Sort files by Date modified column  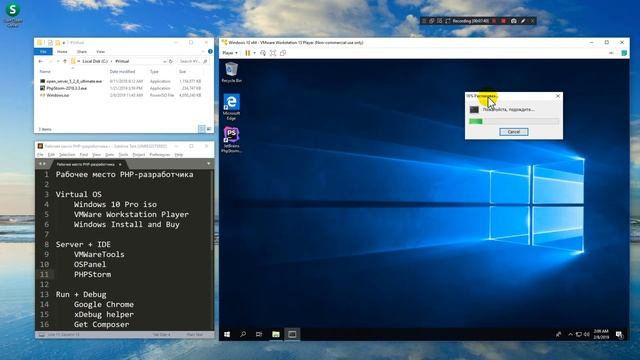122,71
